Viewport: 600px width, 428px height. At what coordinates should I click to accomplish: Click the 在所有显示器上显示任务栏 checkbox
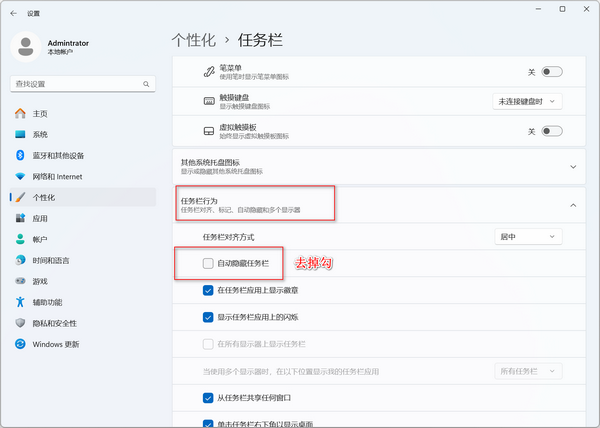tap(208, 344)
